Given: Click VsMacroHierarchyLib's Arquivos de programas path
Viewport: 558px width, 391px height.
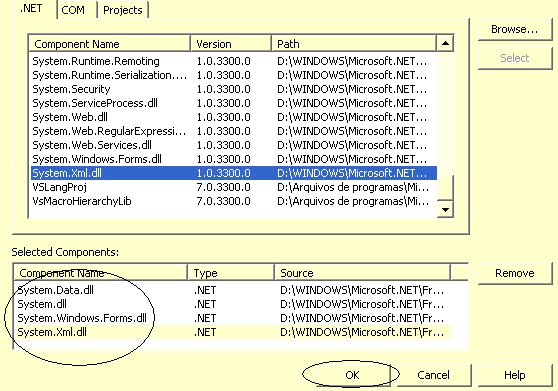Looking at the screenshot, I should click(353, 201).
